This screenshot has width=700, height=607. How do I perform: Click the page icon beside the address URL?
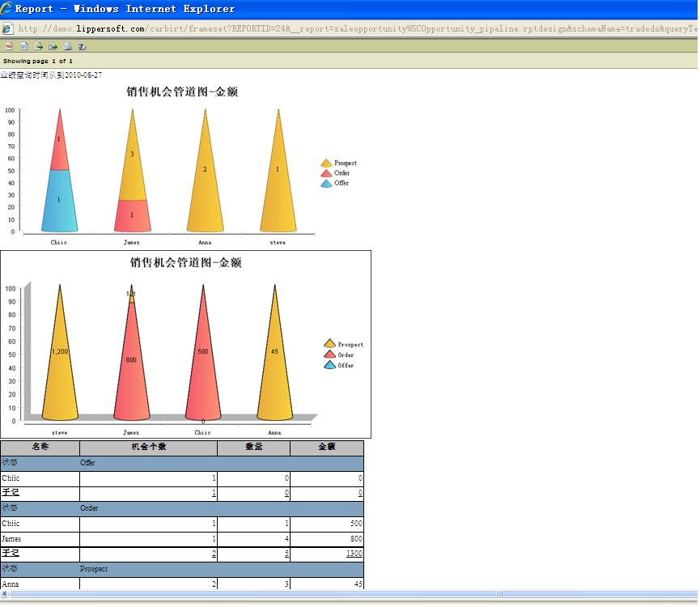point(7,29)
